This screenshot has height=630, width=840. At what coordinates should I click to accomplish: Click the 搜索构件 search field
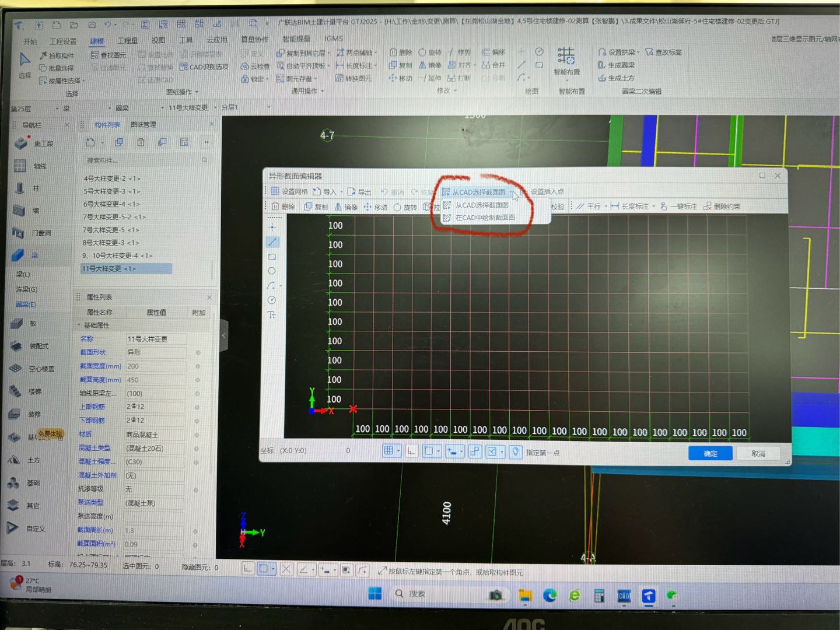[x=146, y=160]
